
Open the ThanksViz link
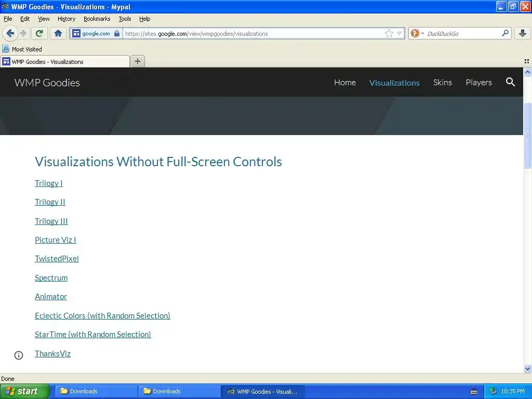[x=52, y=353]
